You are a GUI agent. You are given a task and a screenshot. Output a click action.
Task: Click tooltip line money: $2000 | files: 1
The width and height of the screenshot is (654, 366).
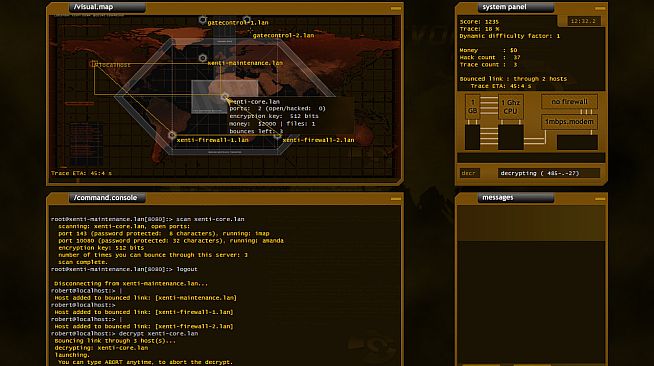point(272,124)
